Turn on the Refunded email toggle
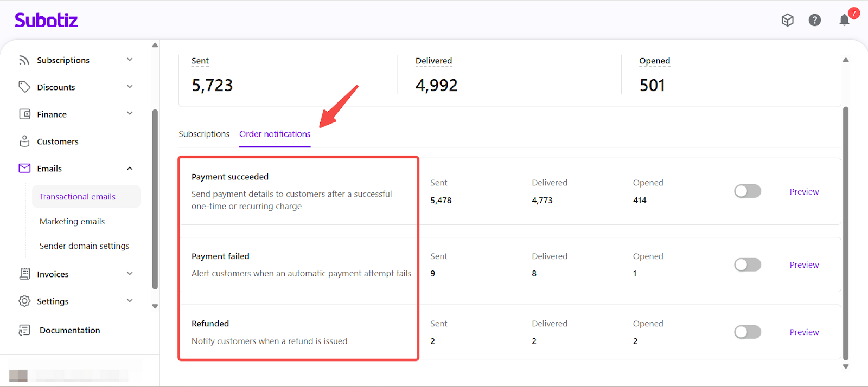 (747, 332)
